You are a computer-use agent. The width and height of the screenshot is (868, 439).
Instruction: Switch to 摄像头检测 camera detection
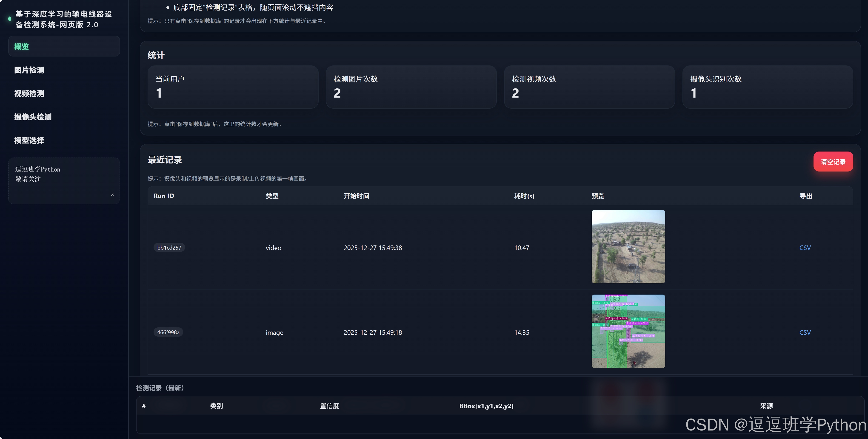click(x=33, y=117)
